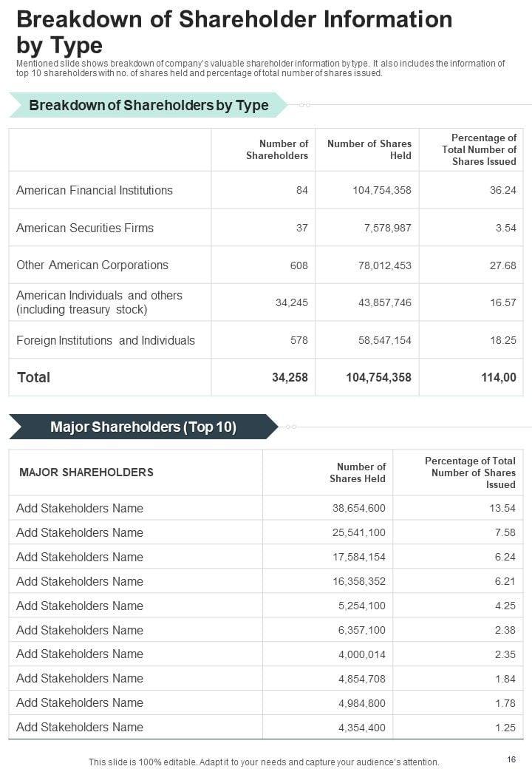Select the "American Securities Firms" row label
The height and width of the screenshot is (769, 532).
[x=85, y=228]
